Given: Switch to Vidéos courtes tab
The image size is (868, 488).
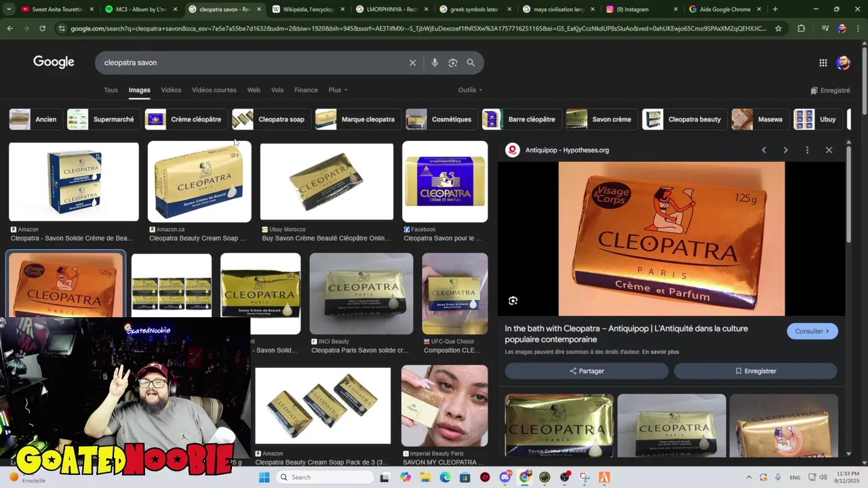Looking at the screenshot, I should 214,90.
